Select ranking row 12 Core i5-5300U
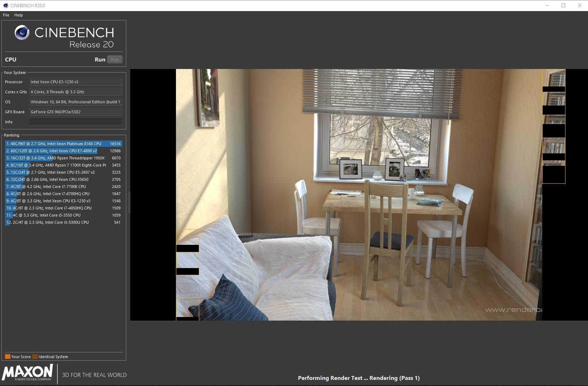588x386 pixels. [64, 222]
